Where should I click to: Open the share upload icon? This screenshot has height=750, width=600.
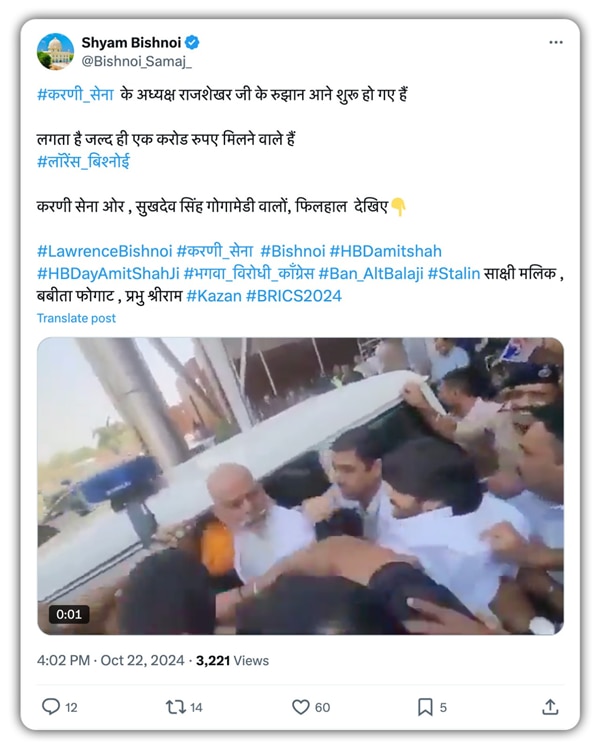pyautogui.click(x=550, y=706)
